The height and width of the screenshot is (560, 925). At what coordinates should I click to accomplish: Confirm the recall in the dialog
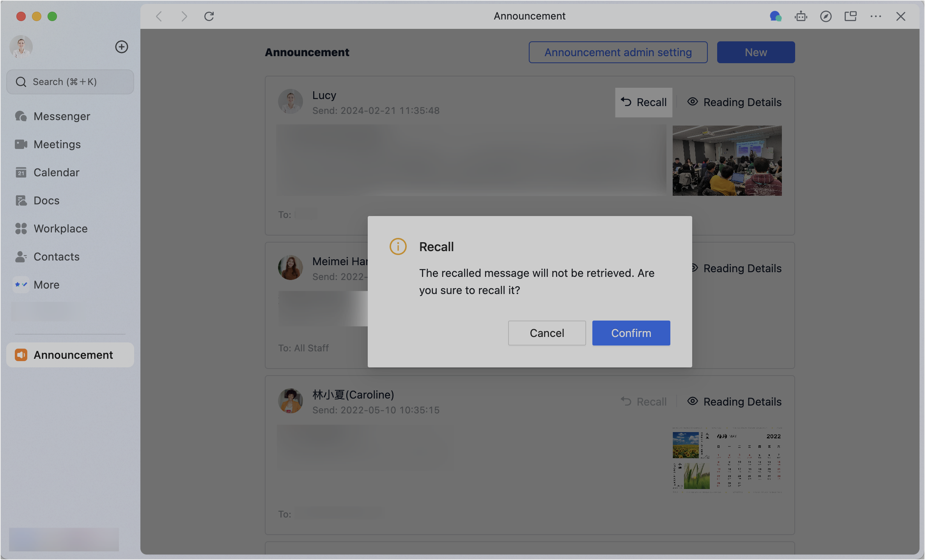631,333
